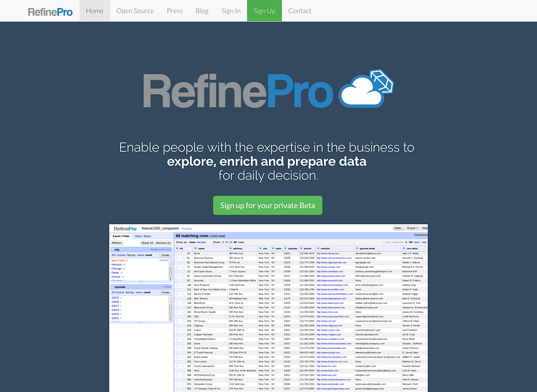Click the Cluster button in the zipcode facet
The image size is (537, 392).
pos(165,293)
